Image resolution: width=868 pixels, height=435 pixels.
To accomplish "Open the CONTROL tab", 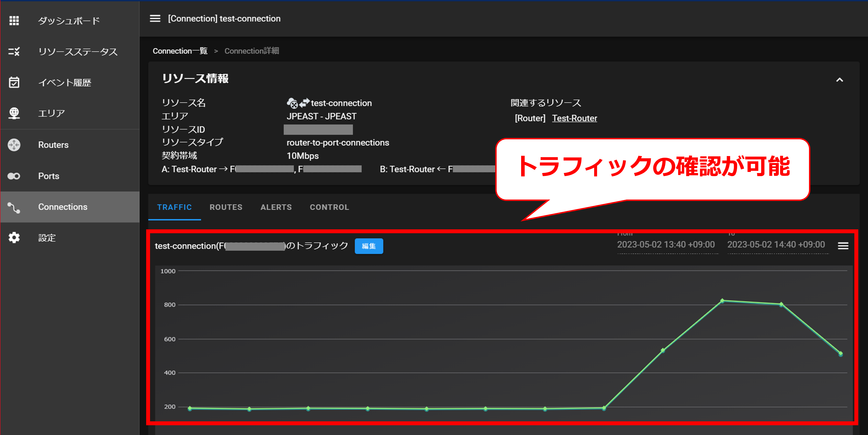I will (329, 207).
